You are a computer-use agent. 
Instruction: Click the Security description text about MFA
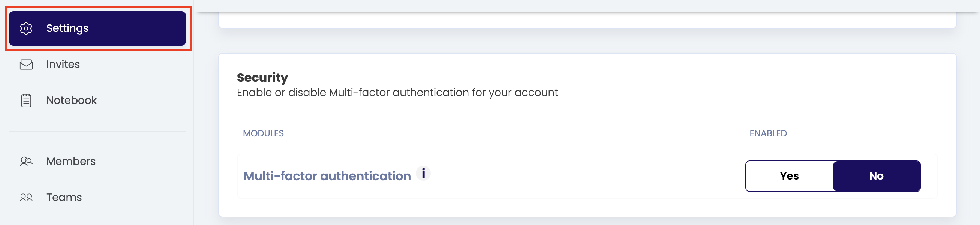(x=397, y=93)
